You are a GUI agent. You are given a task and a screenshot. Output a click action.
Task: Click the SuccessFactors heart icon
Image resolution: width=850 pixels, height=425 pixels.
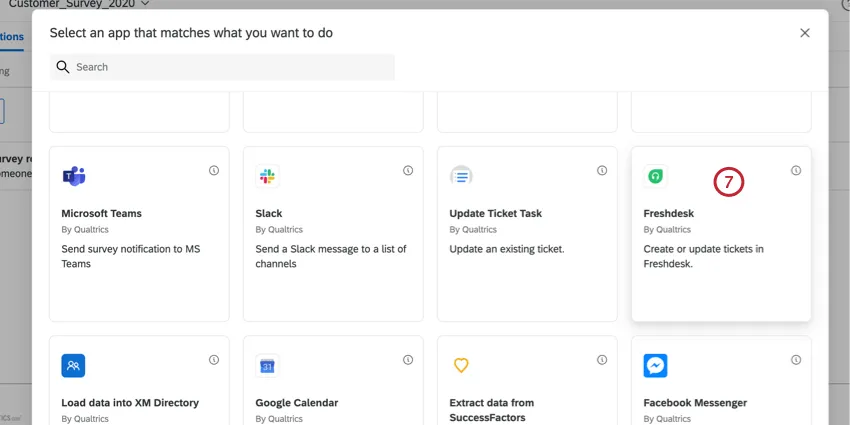coord(461,366)
